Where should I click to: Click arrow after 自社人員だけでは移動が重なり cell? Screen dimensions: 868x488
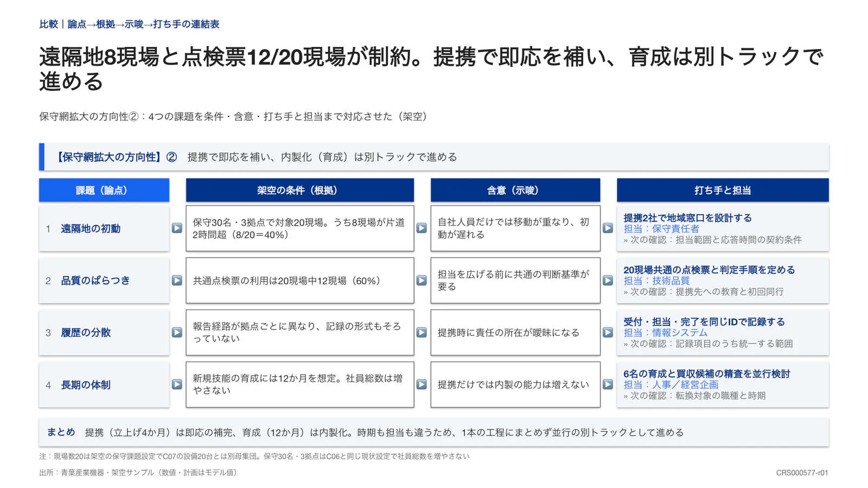click(608, 228)
